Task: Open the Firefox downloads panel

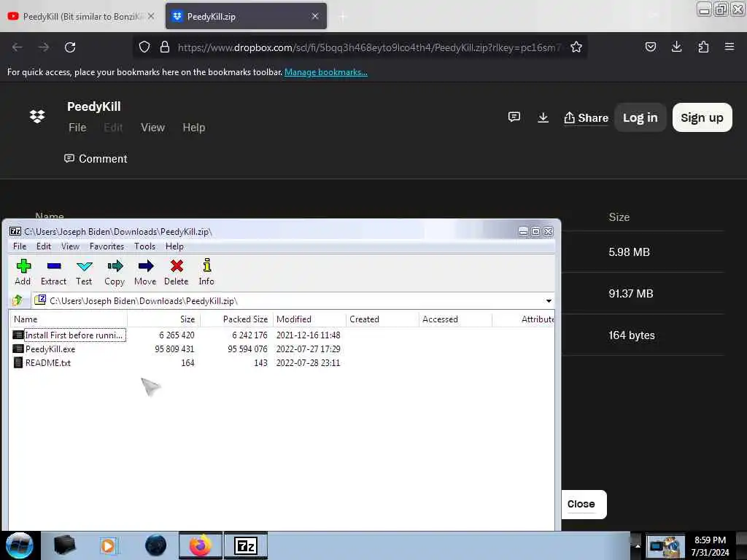Action: [x=676, y=47]
